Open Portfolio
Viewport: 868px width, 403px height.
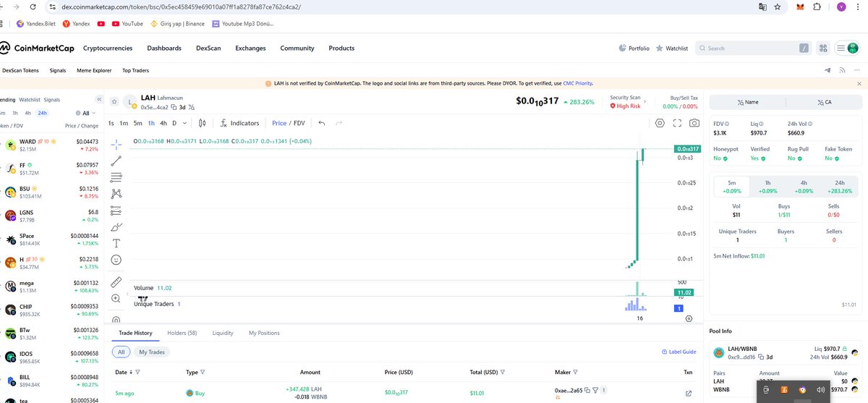click(x=634, y=48)
